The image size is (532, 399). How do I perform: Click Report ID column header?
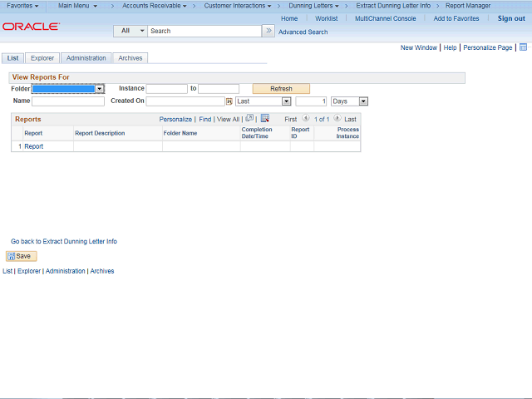point(300,133)
